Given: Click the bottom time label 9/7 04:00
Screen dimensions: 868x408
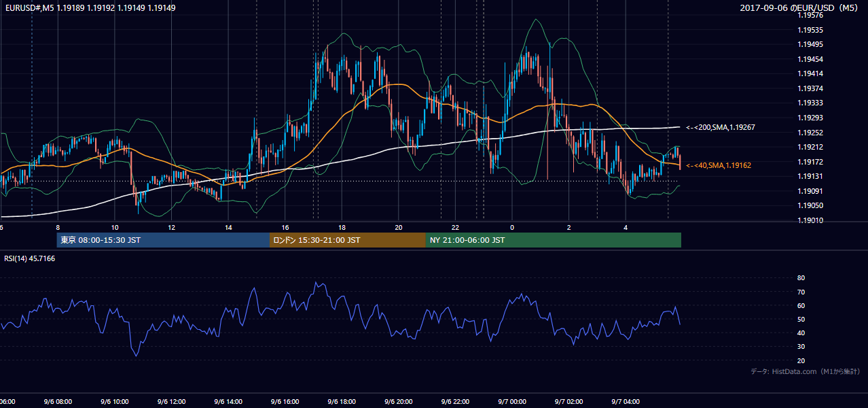Looking at the screenshot, I should (626, 402).
